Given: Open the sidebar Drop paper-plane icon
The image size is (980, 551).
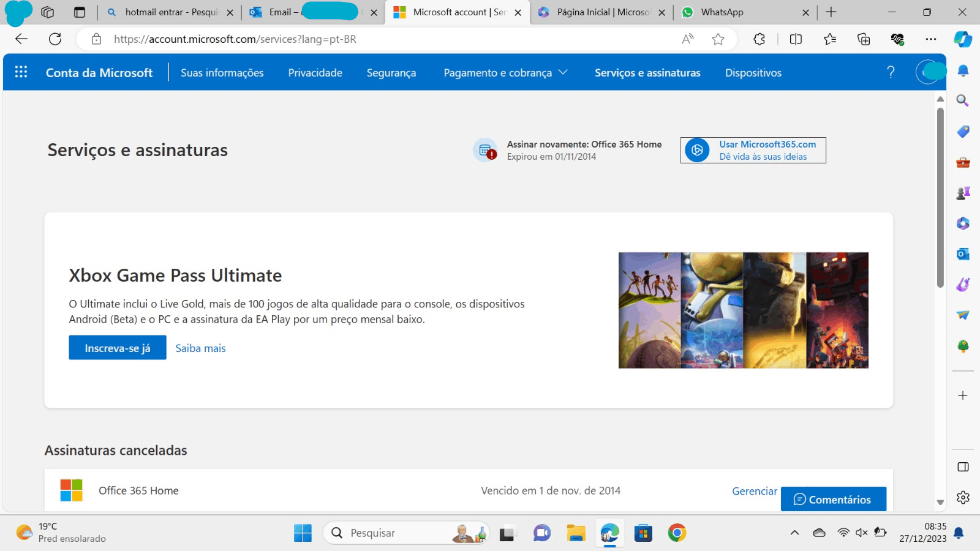Looking at the screenshot, I should pos(963,315).
